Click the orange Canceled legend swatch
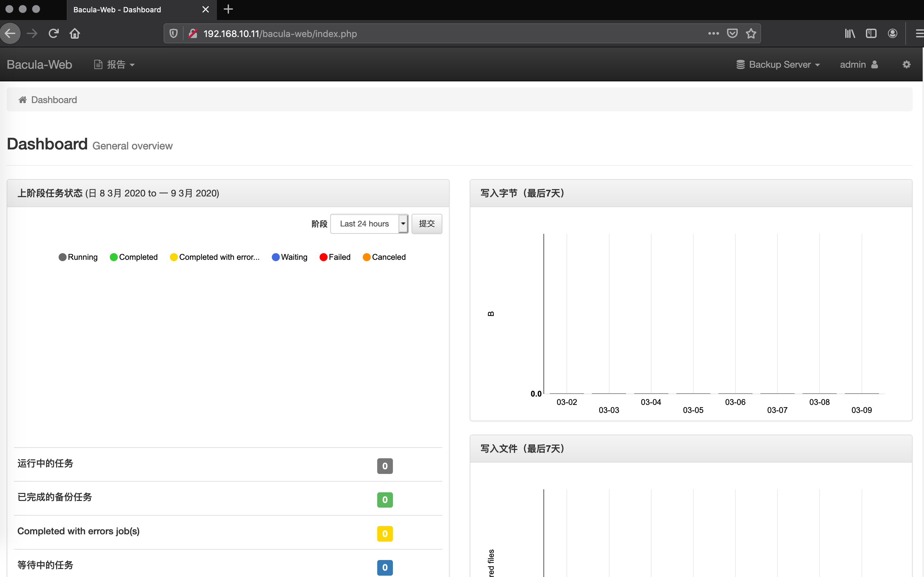 [x=367, y=257]
